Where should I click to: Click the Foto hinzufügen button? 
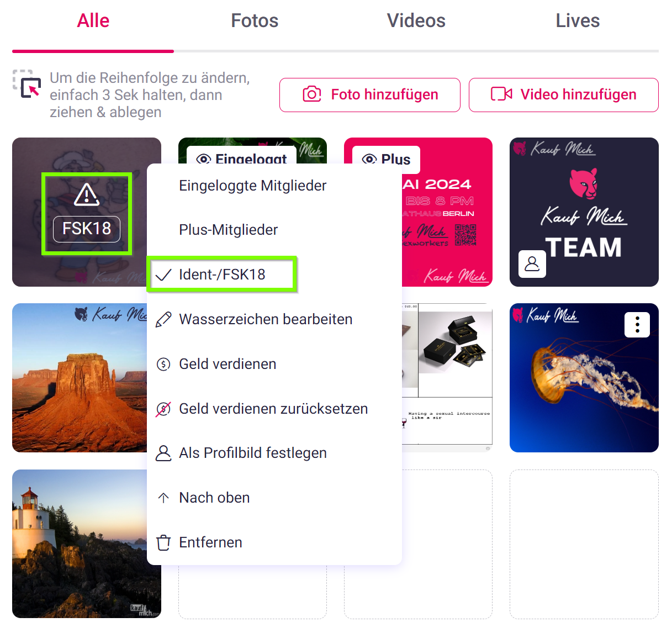point(370,95)
